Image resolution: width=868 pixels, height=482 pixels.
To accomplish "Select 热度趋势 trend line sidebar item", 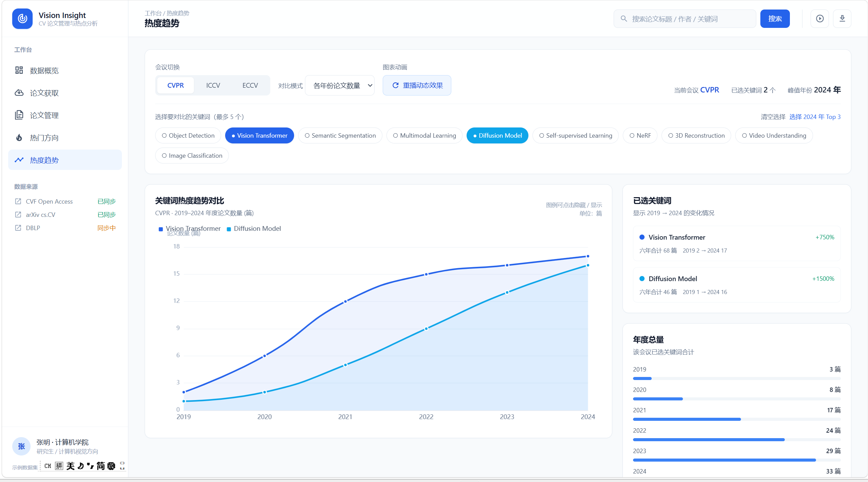I will [65, 160].
